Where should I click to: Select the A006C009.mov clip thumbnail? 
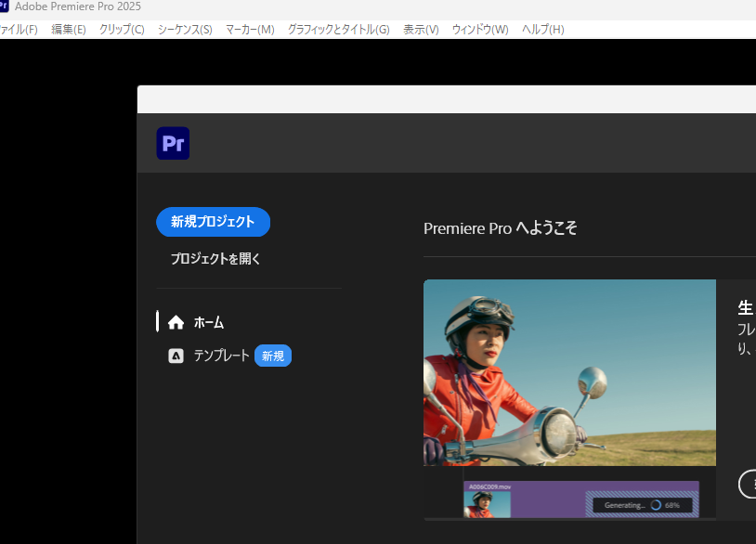(x=488, y=503)
